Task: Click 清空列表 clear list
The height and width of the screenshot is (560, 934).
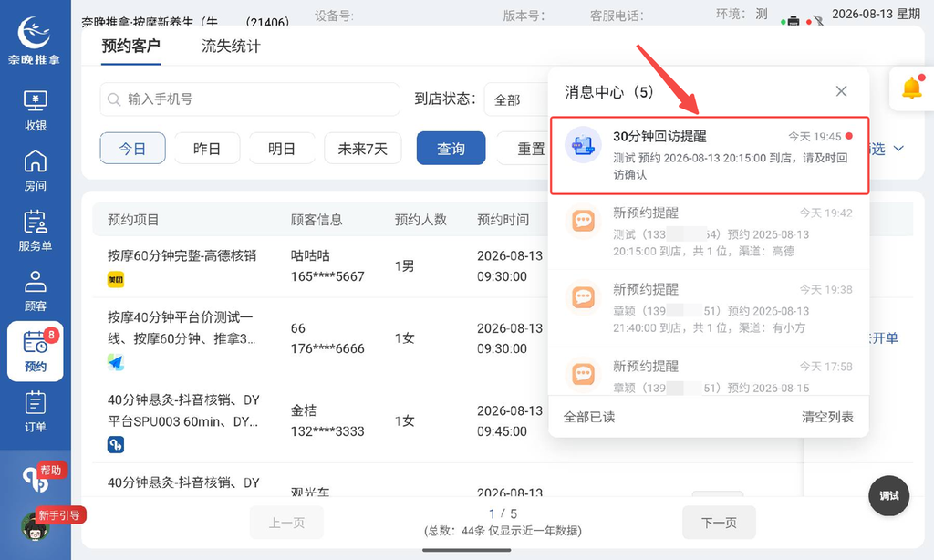Action: (x=827, y=417)
